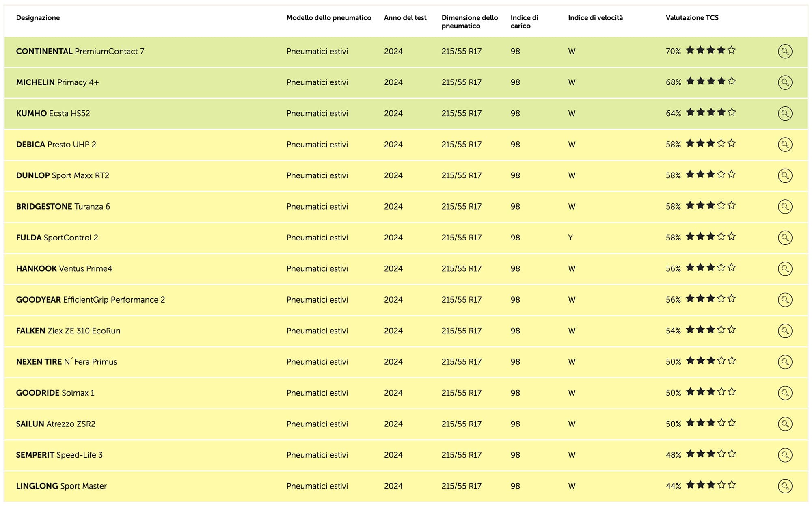Select CONTINENTAL PremiumContact 7 name
The height and width of the screenshot is (506, 812).
click(80, 52)
